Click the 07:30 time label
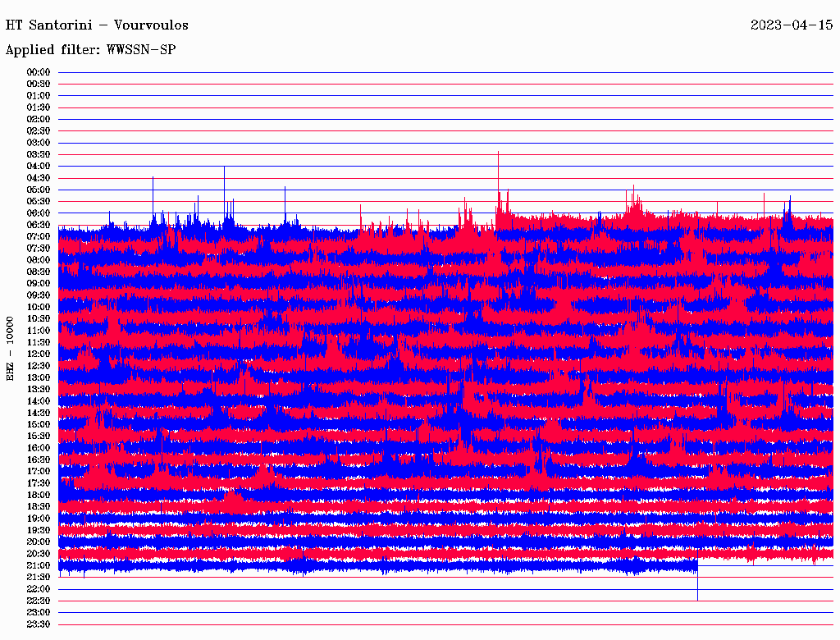This screenshot has height=640, width=840. coord(39,248)
